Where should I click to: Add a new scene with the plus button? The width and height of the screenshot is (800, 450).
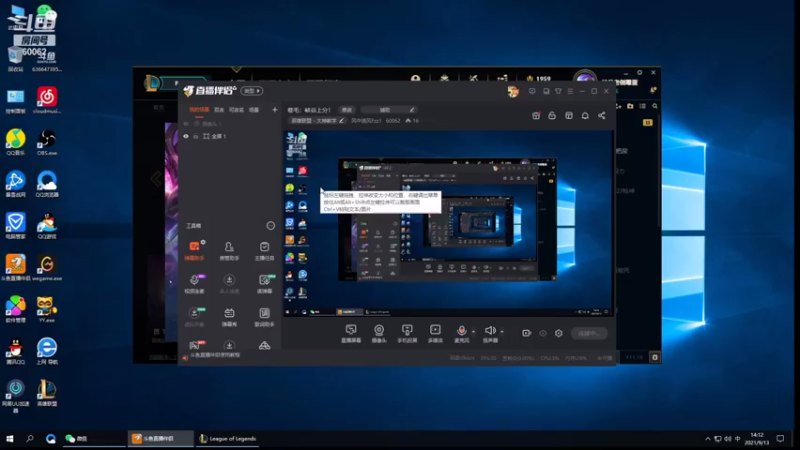(275, 109)
